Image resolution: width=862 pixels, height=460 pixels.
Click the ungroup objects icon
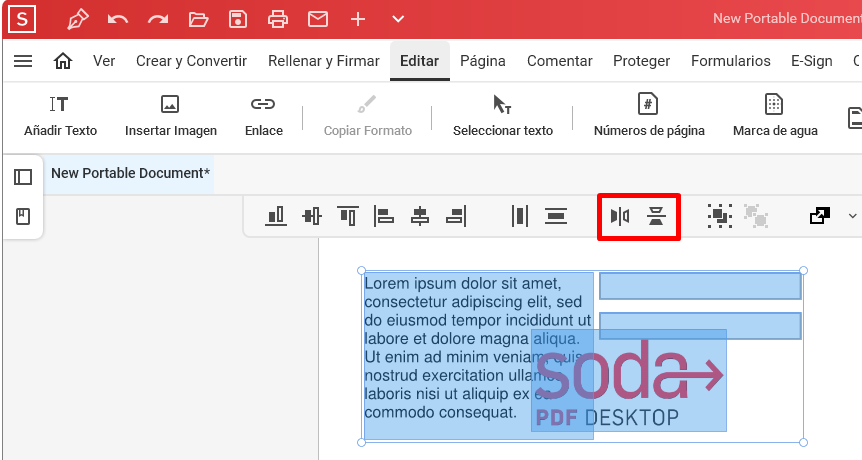click(756, 216)
